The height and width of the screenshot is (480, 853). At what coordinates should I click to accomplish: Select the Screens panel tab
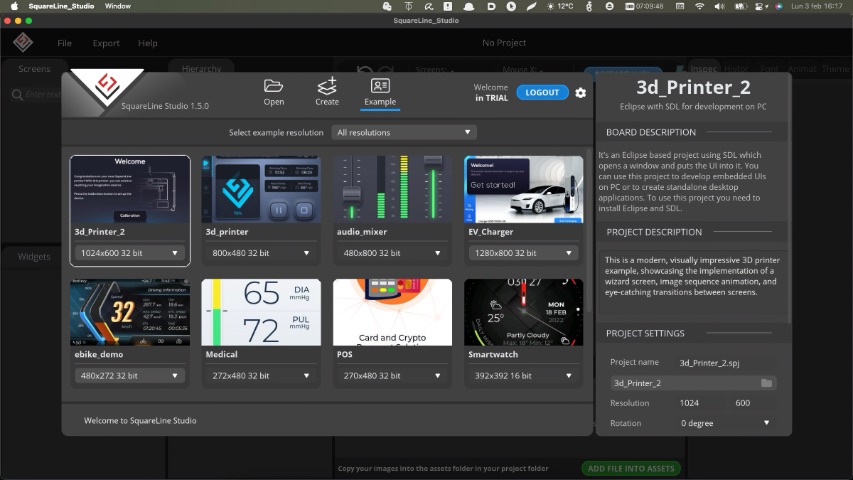[34, 69]
